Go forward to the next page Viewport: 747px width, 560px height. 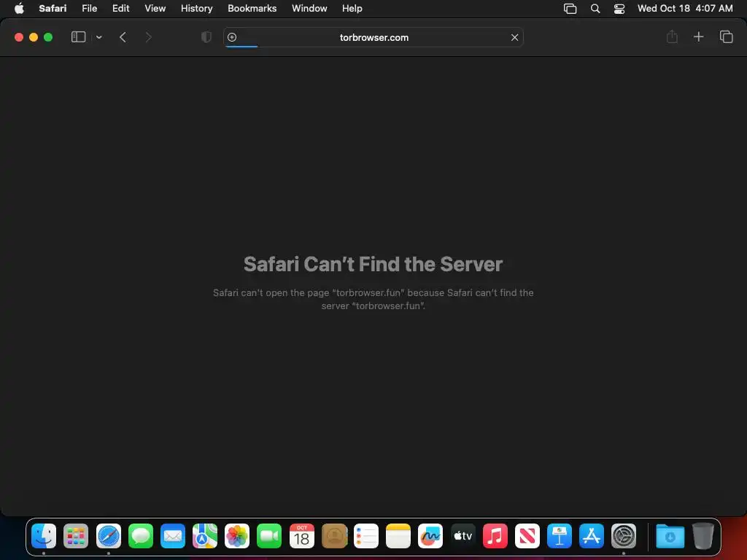click(148, 37)
